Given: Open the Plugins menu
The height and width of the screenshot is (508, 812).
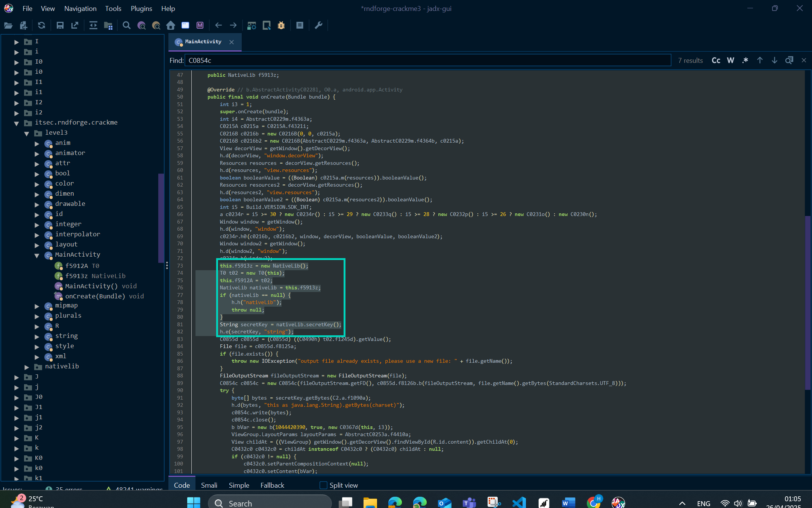Looking at the screenshot, I should pyautogui.click(x=141, y=8).
